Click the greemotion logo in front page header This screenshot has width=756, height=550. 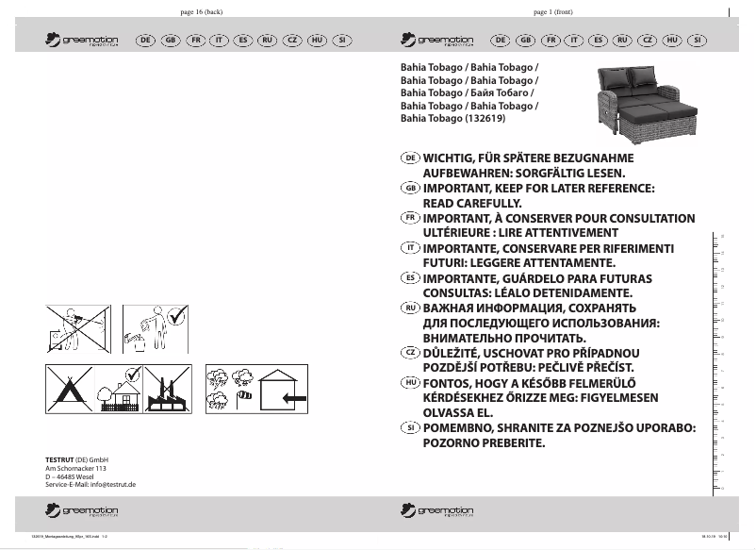tap(437, 41)
